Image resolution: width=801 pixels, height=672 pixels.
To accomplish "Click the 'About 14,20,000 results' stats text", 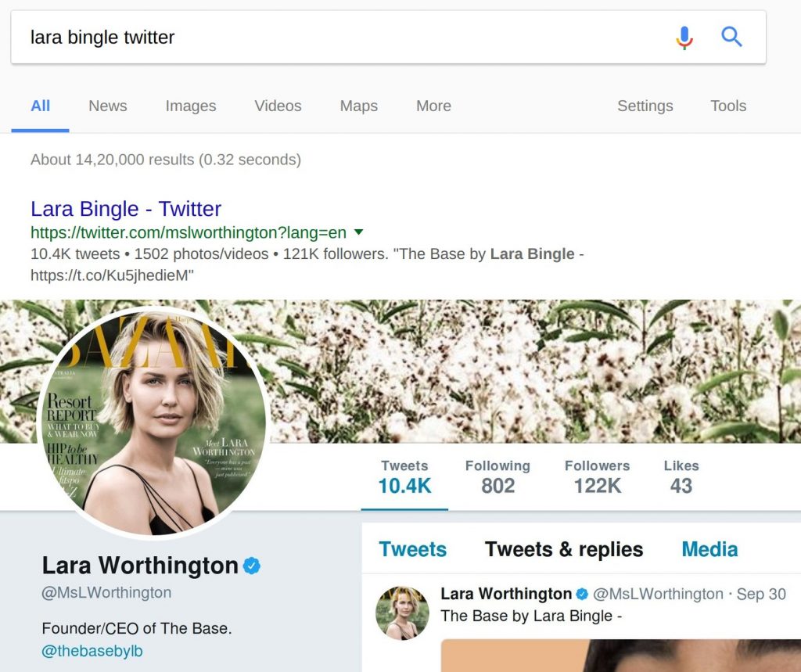I will pos(166,160).
